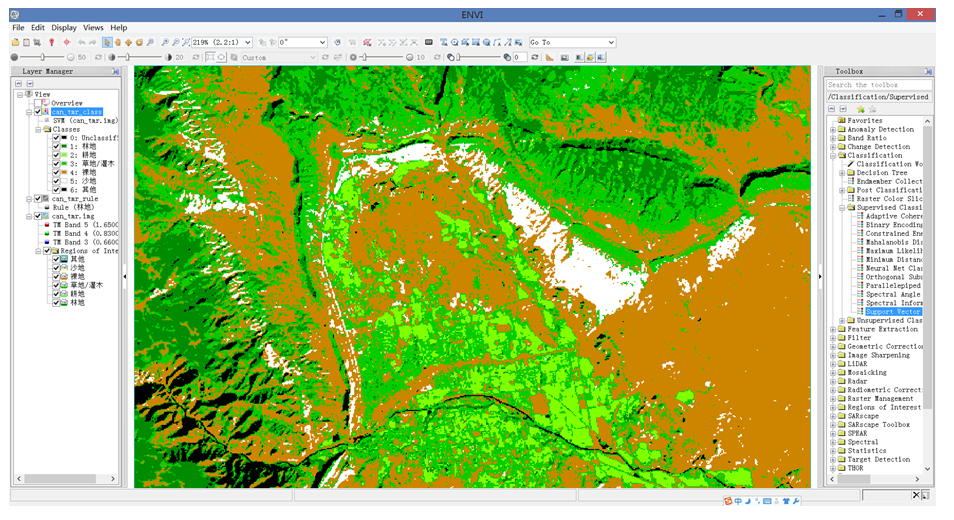
Task: Toggle the red Crosshairs icon
Action: pos(66,43)
